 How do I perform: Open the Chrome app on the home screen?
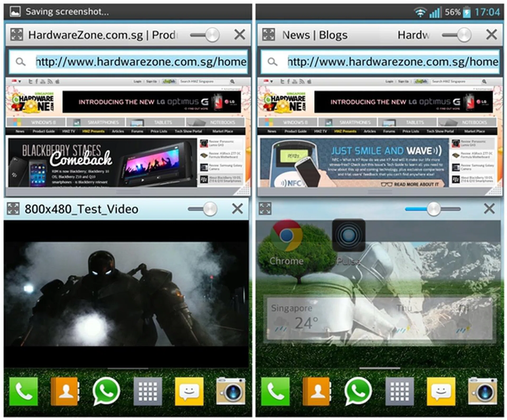click(287, 236)
